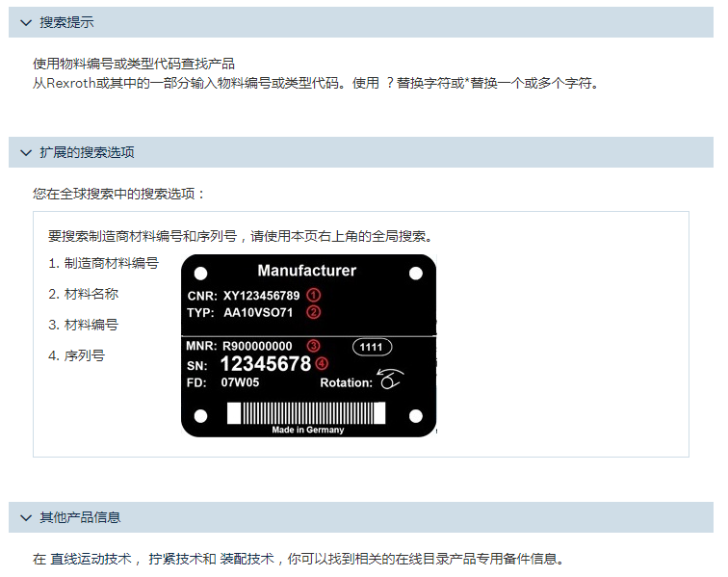Click red circled number 2 beside TYP
The height and width of the screenshot is (577, 728).
point(313,312)
